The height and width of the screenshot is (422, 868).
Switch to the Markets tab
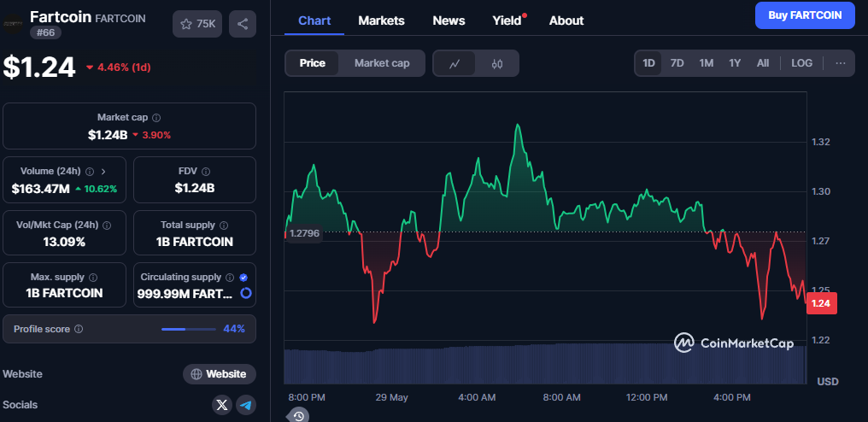[x=381, y=21]
